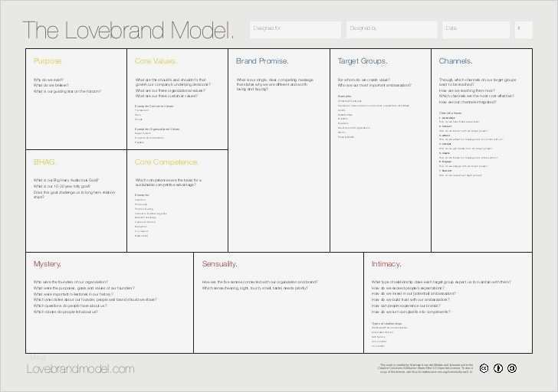Click the Target Groups heading

(363, 61)
